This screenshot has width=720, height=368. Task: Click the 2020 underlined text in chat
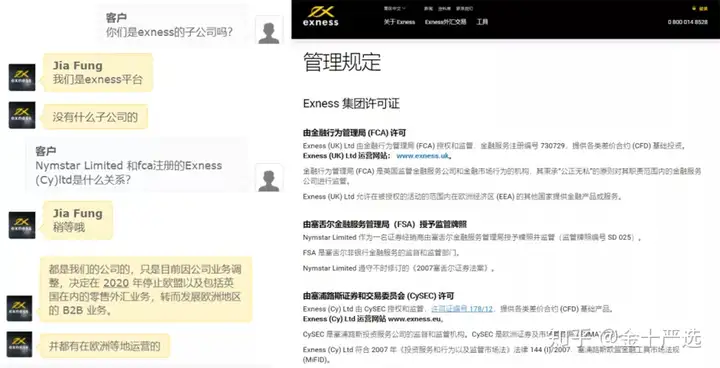(116, 283)
